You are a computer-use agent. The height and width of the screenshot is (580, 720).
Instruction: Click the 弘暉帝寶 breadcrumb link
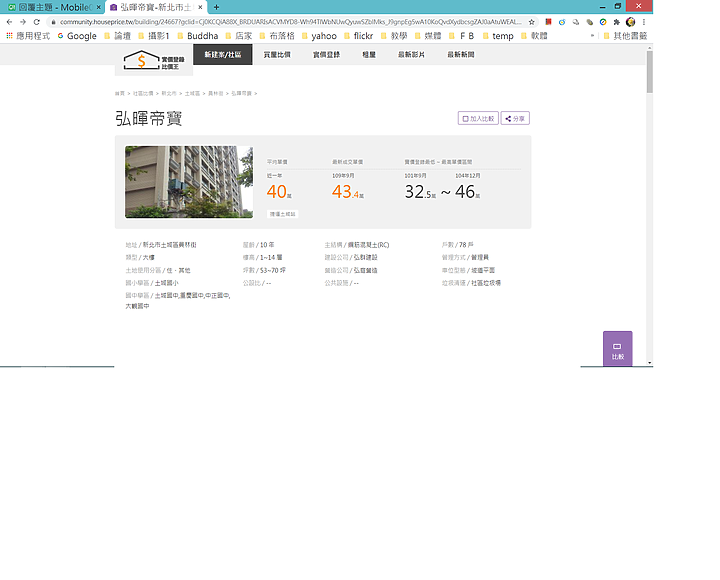click(242, 94)
